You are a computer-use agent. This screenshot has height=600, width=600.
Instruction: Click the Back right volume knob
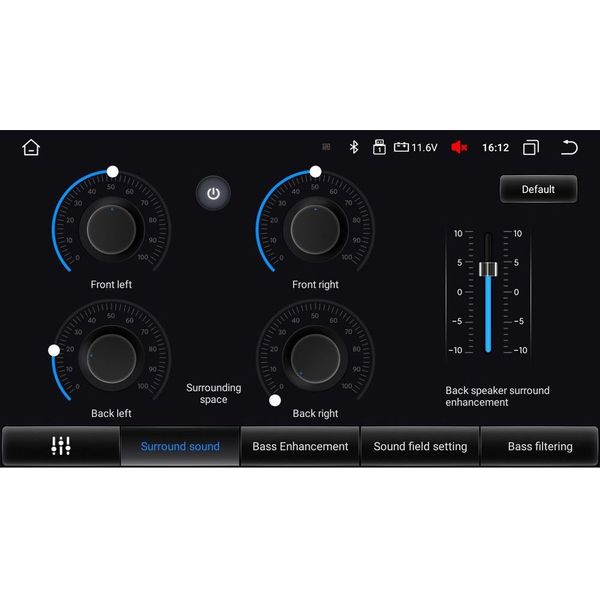click(315, 359)
